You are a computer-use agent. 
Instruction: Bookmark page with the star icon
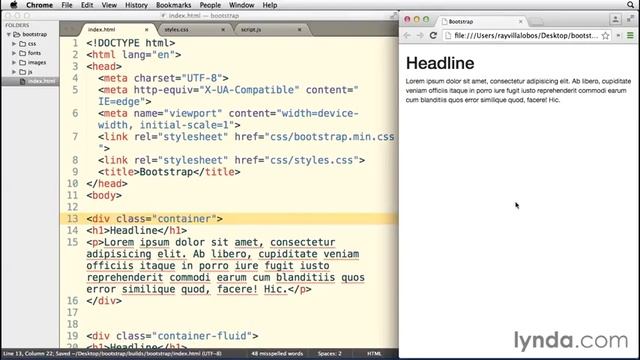pyautogui.click(x=605, y=36)
